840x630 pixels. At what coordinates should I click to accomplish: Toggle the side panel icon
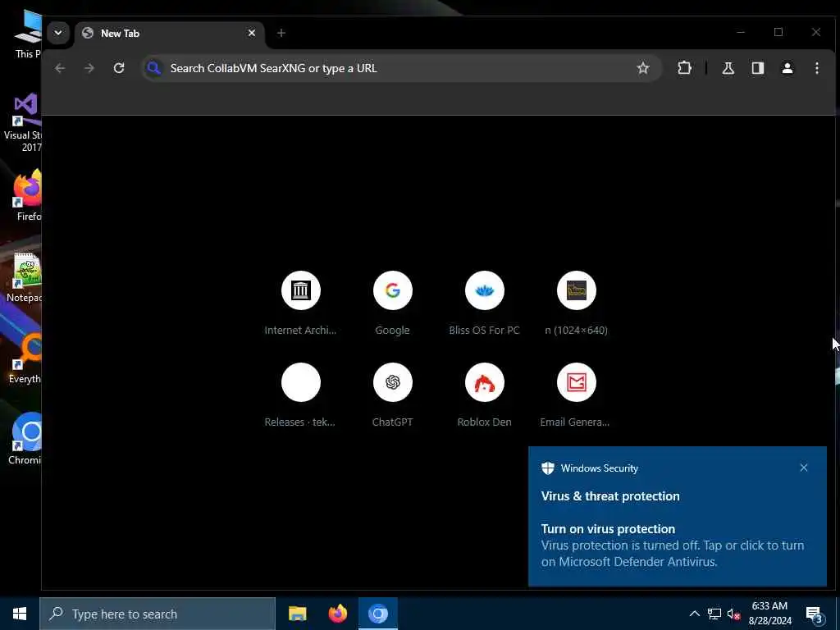757,68
